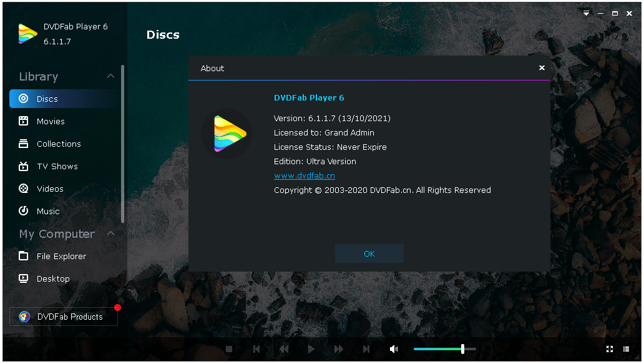The image size is (644, 364).
Task: Minimize the DVDFab Player window
Action: click(x=600, y=14)
